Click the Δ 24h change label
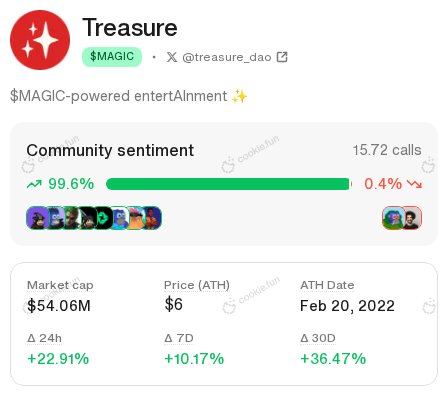The height and width of the screenshot is (396, 448). coord(44,338)
